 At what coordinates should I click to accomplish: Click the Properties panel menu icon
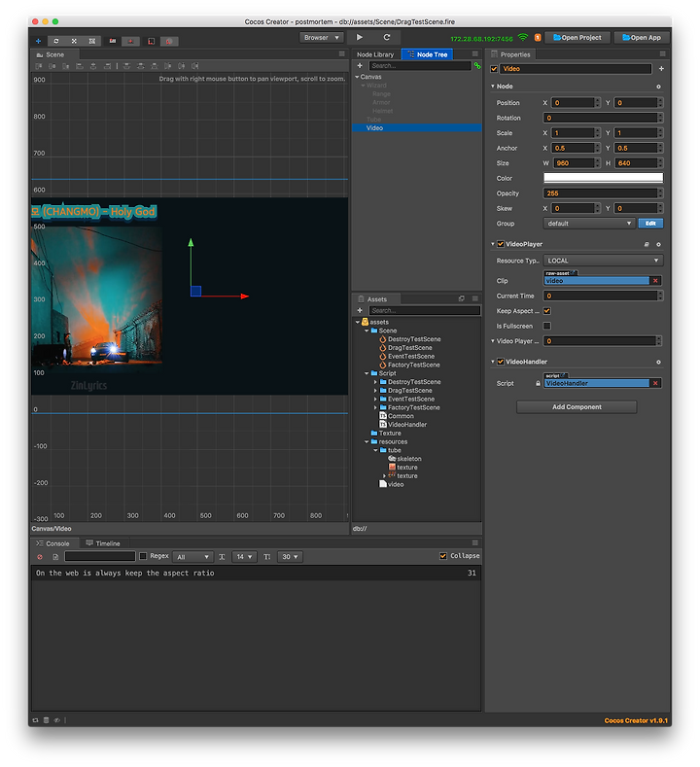pos(662,54)
